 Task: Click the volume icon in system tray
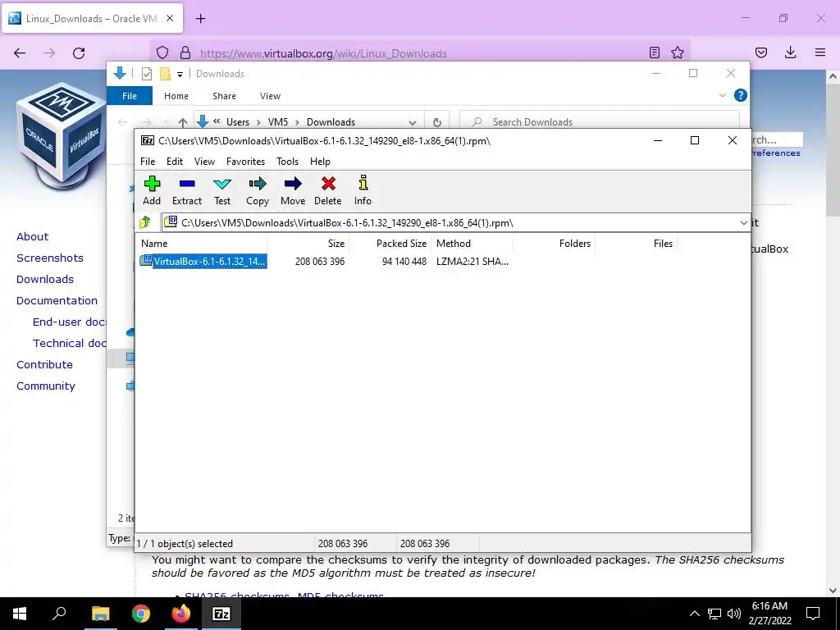pos(733,614)
